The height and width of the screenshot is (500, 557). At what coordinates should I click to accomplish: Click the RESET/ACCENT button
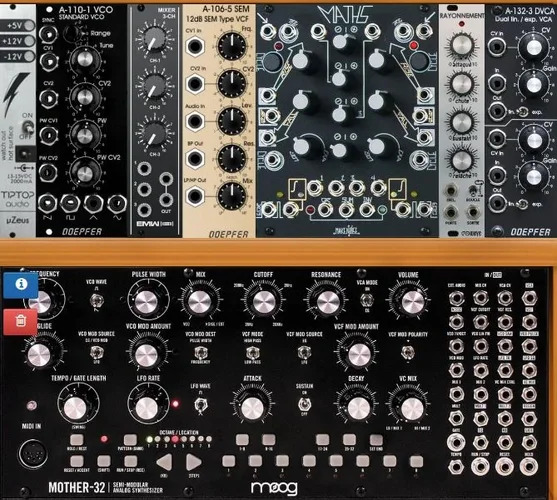tap(77, 461)
